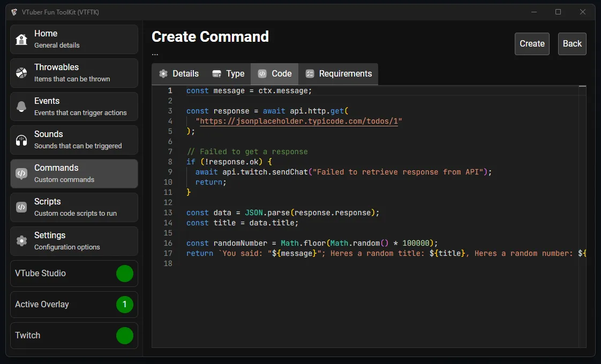Image resolution: width=601 pixels, height=364 pixels.
Task: Click the Back button
Action: 572,44
